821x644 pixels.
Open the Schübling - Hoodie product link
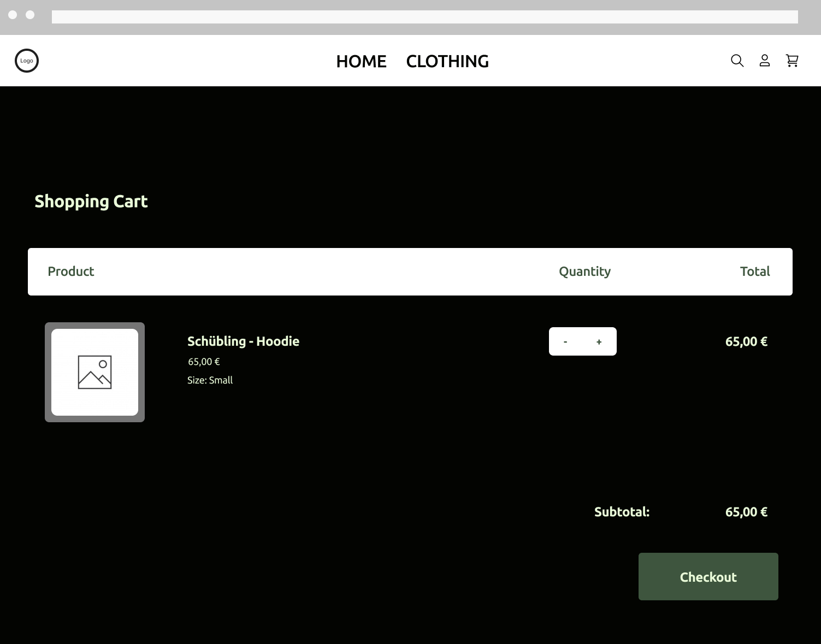[x=243, y=341]
